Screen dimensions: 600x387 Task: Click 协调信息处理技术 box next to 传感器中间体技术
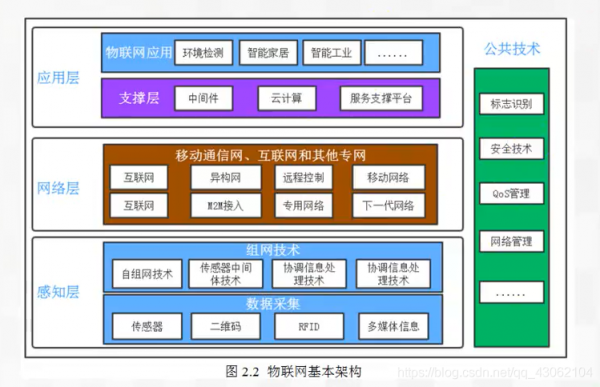click(x=309, y=274)
